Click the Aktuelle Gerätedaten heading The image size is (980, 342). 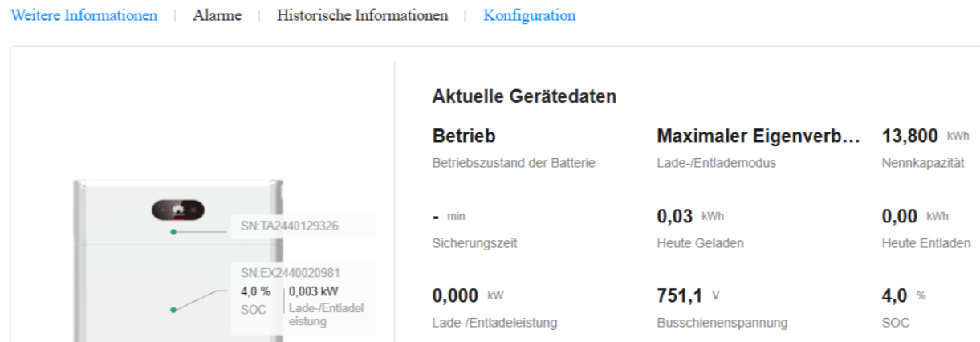[524, 97]
